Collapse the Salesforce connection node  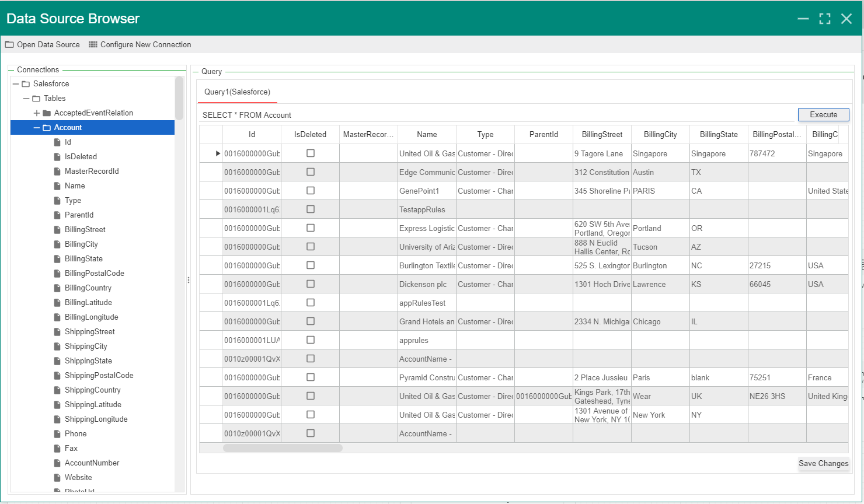[x=16, y=84]
